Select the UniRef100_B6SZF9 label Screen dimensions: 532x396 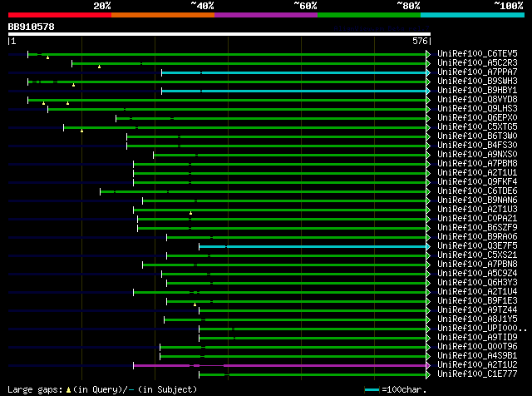[x=477, y=228]
